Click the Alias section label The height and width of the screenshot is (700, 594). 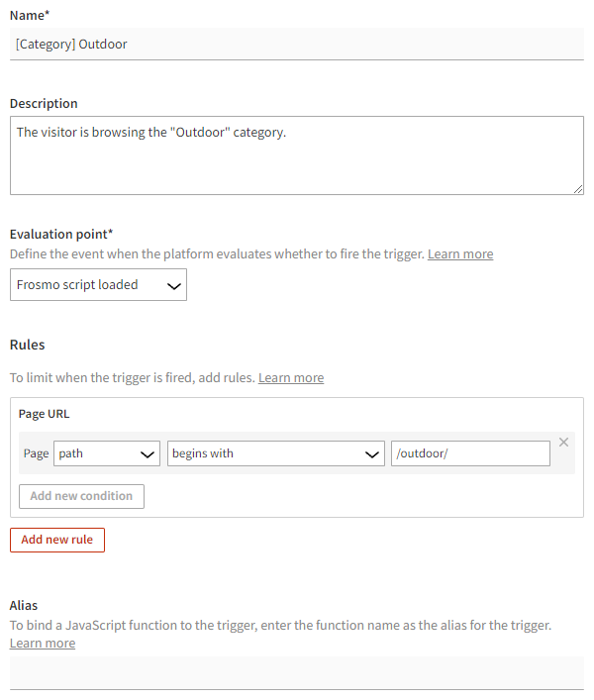27,605
